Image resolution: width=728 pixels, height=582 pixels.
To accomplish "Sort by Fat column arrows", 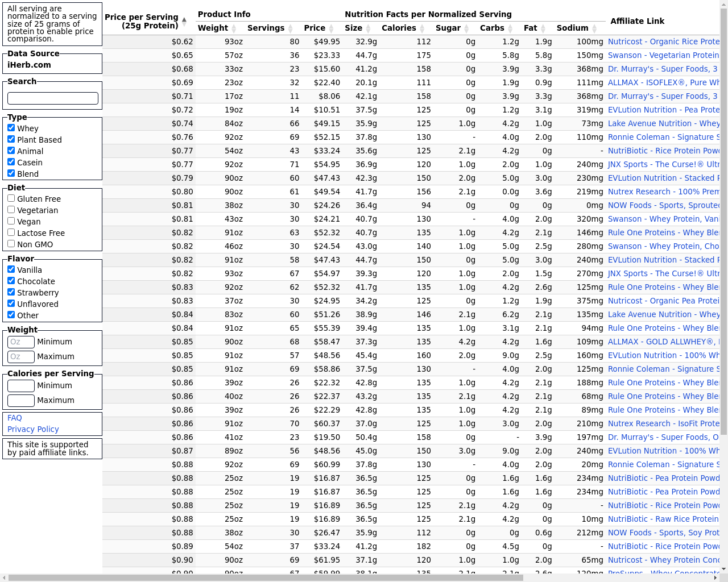I will [543, 28].
